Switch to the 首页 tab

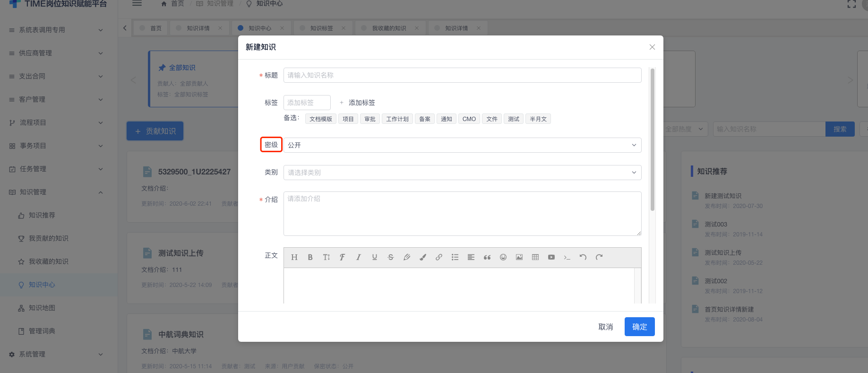coord(151,28)
